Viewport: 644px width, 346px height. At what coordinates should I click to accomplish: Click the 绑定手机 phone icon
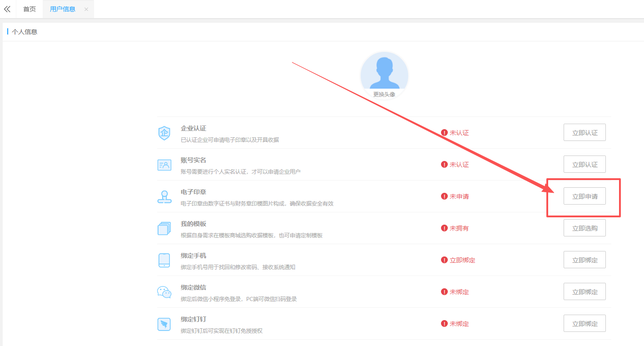tap(164, 260)
